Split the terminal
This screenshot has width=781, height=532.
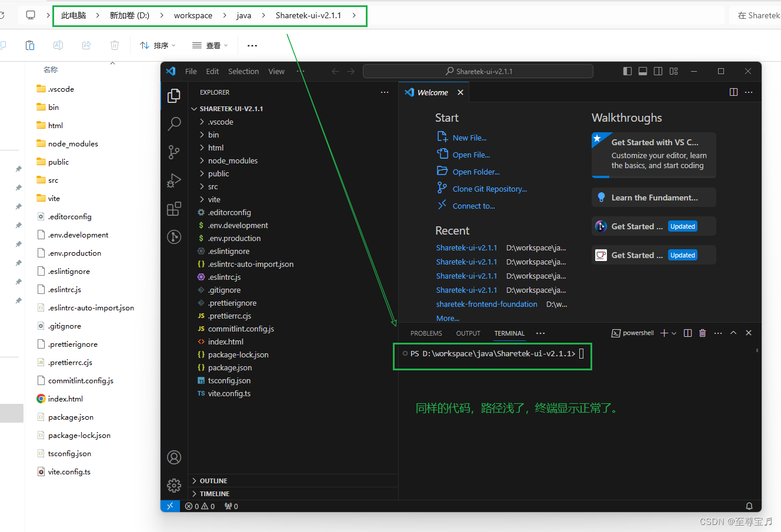tap(687, 333)
